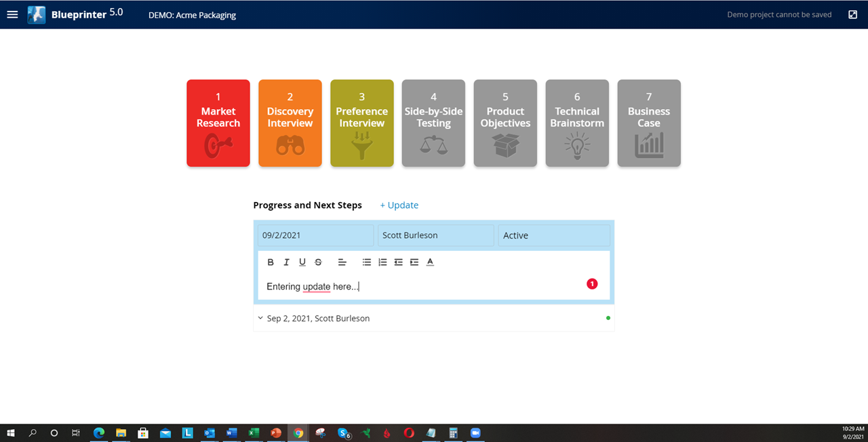Viewport: 868px width, 442px height.
Task: Toggle fullscreen icon at top right
Action: click(x=853, y=14)
